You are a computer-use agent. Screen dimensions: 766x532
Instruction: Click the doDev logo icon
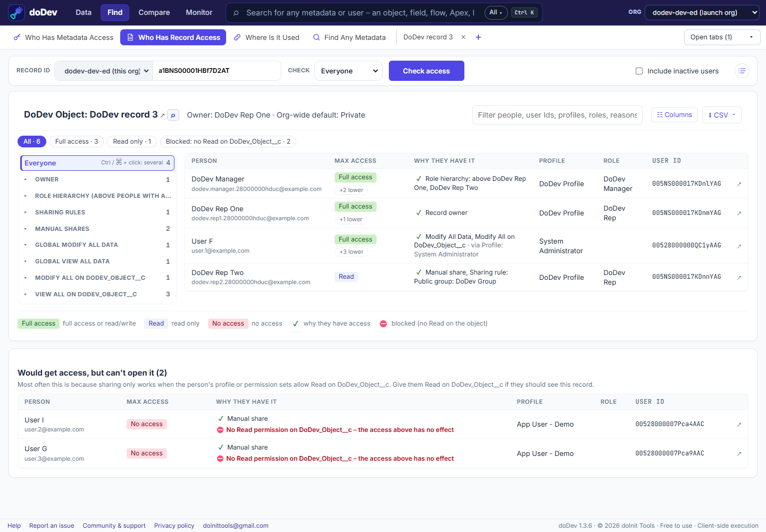click(x=16, y=12)
